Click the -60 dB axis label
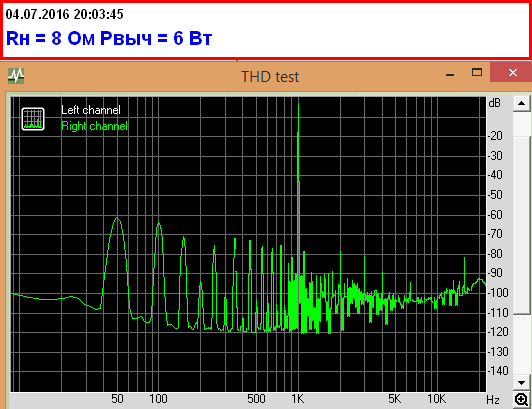 click(x=495, y=215)
